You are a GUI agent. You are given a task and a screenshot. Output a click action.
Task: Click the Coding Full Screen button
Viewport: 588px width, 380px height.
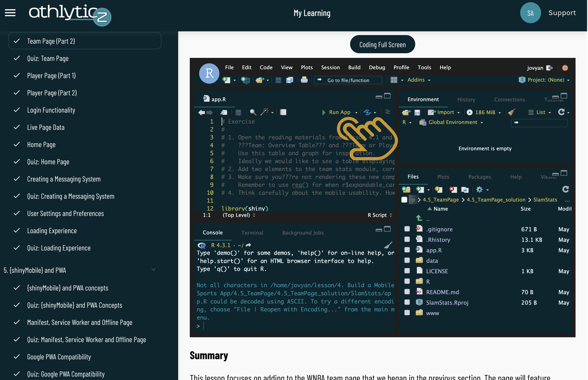click(x=383, y=44)
